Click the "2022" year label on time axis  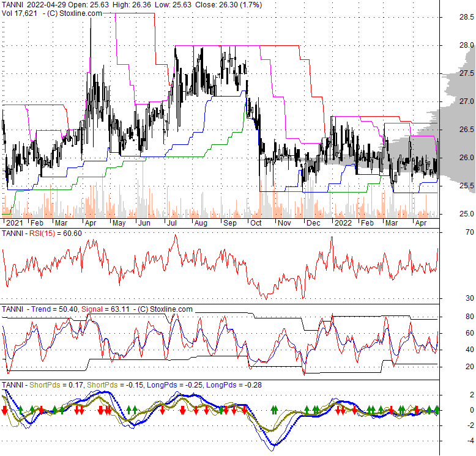343,223
